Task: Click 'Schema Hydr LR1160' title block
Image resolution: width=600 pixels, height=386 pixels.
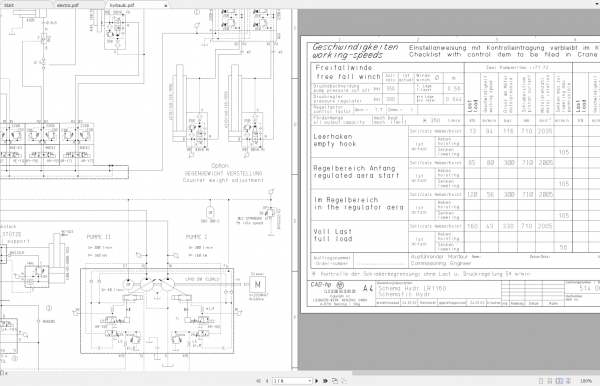Action: click(x=412, y=288)
